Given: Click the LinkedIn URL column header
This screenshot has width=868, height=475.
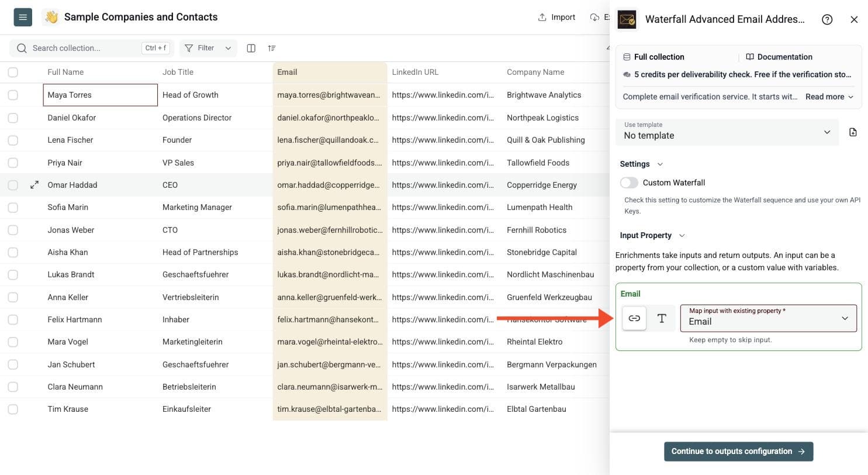Looking at the screenshot, I should [x=445, y=73].
